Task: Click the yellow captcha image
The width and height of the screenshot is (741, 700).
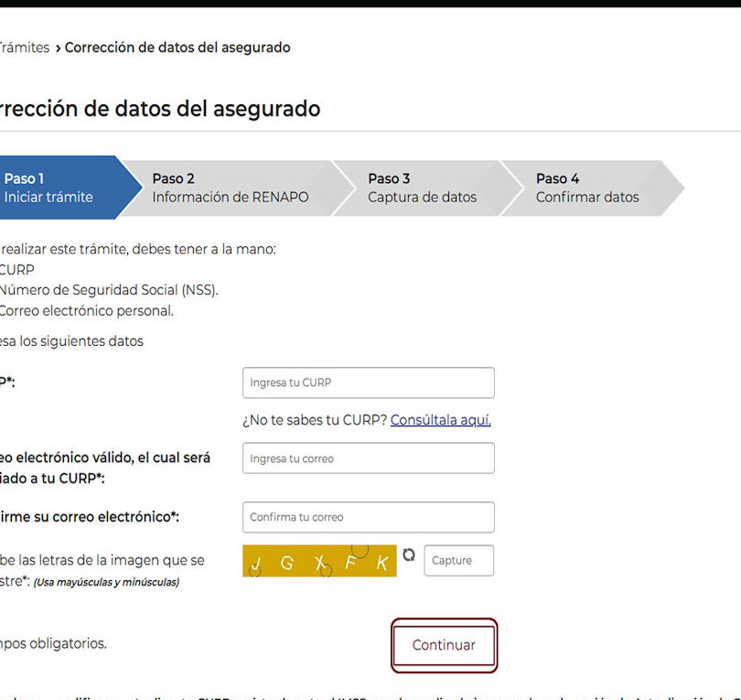Action: click(x=319, y=561)
